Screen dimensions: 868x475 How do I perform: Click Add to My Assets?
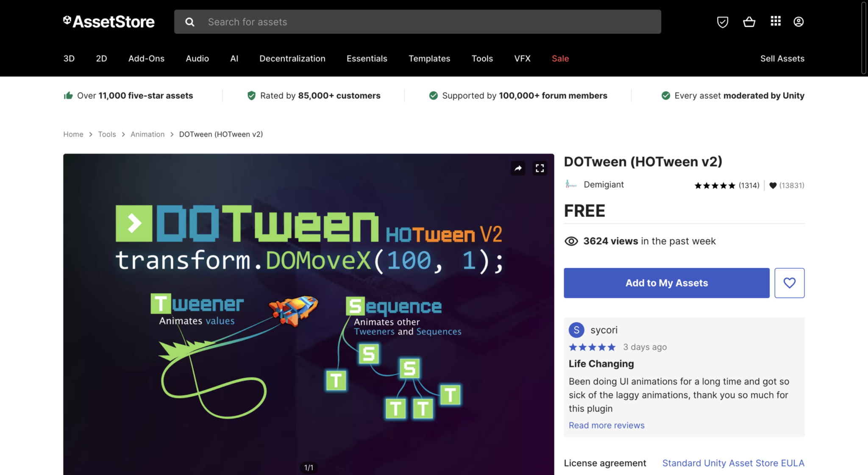coord(666,283)
